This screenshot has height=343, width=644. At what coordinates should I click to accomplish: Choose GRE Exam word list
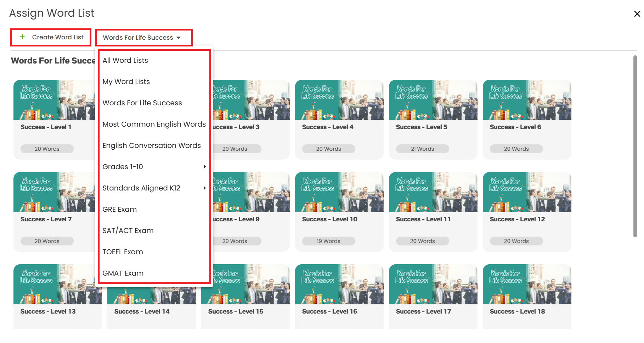click(x=119, y=209)
